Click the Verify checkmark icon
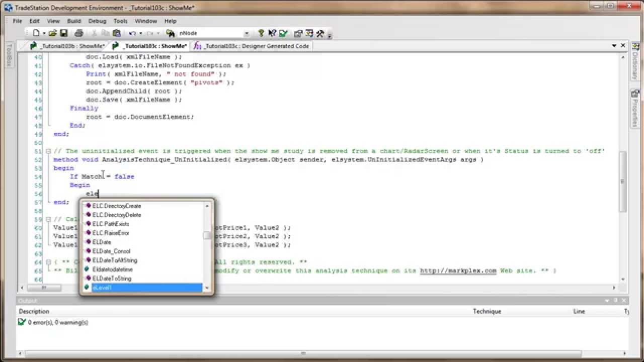 283,34
